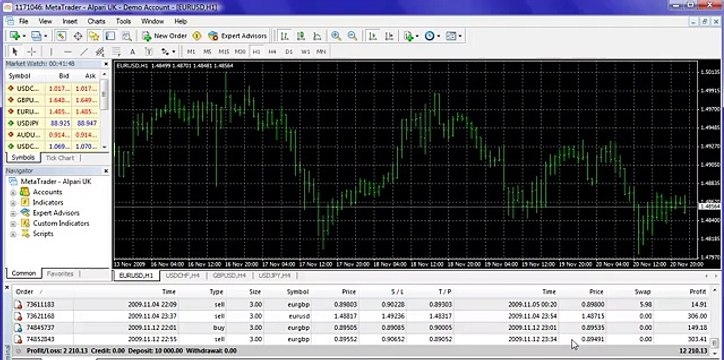Click the Arrows drawing tool icon
Viewport: 724px width, 360px height.
tap(165, 51)
